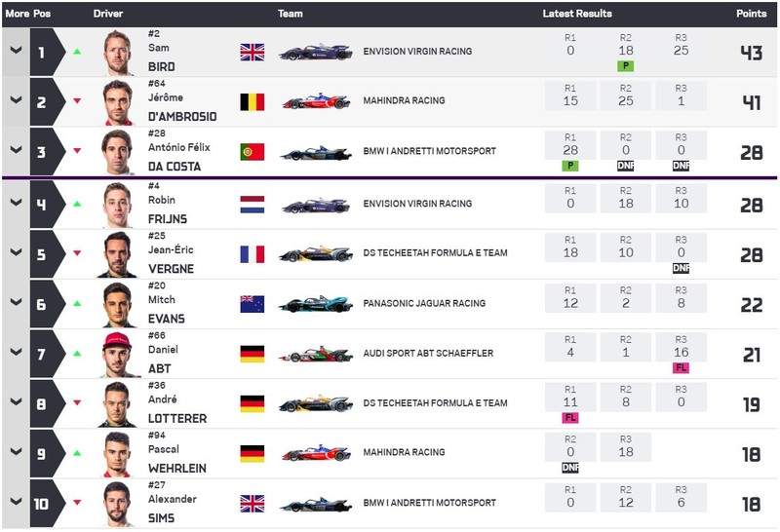Click Daniel Abt's Audi car image
Viewport: 780px width, 532px height.
(x=315, y=355)
